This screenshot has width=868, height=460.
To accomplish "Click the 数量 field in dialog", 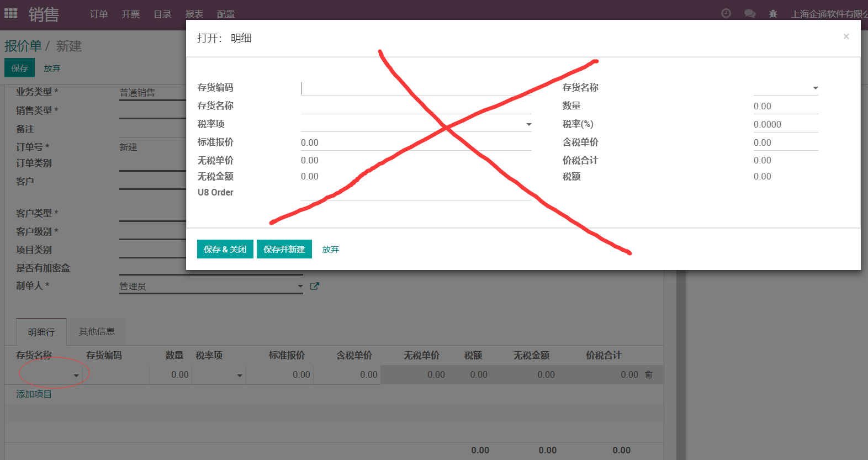I will (x=786, y=106).
